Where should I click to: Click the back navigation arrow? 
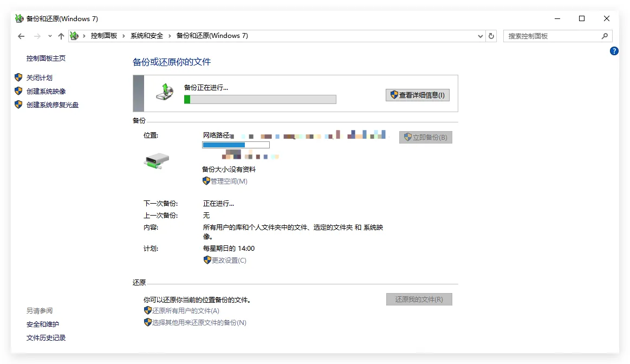click(x=21, y=36)
